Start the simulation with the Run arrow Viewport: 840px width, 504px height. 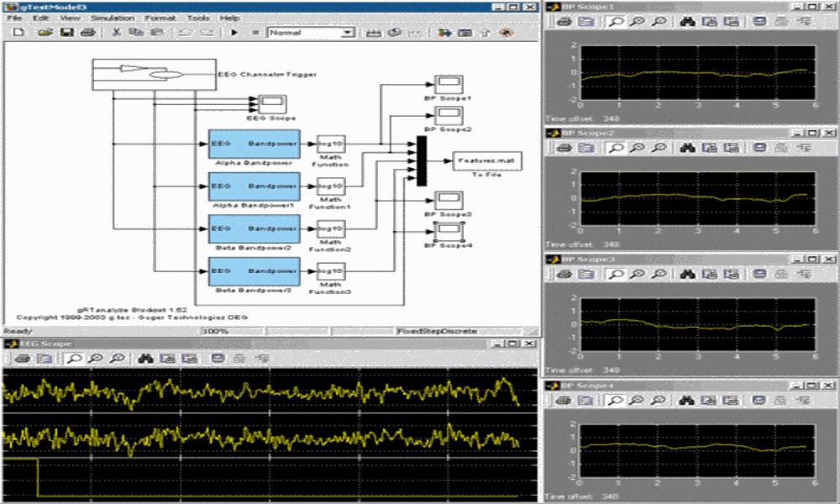234,34
